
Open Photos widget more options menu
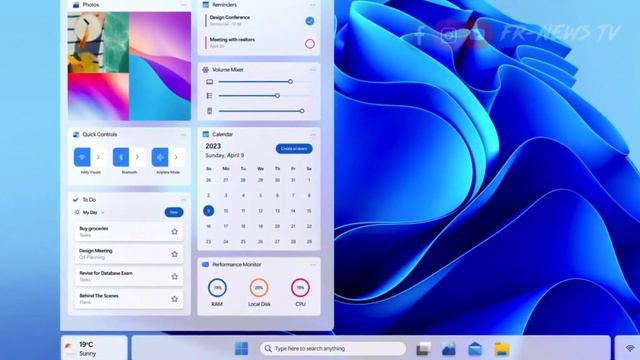pos(183,5)
